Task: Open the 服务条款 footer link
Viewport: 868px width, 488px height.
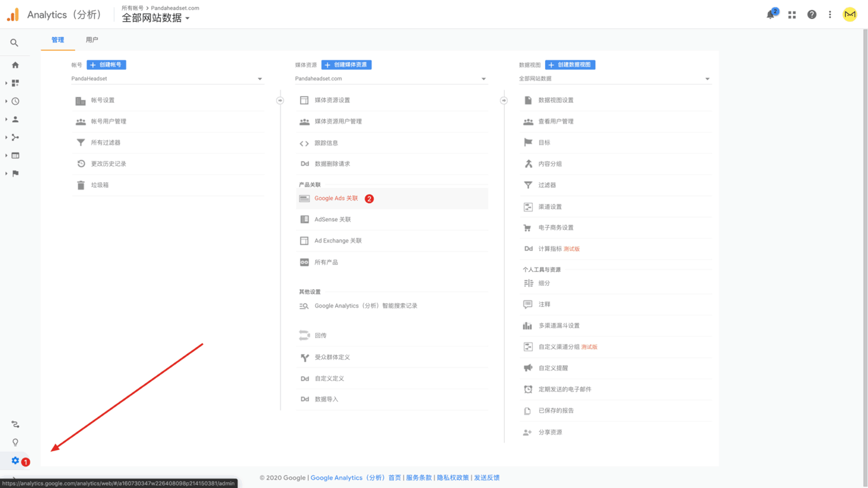Action: [x=419, y=478]
